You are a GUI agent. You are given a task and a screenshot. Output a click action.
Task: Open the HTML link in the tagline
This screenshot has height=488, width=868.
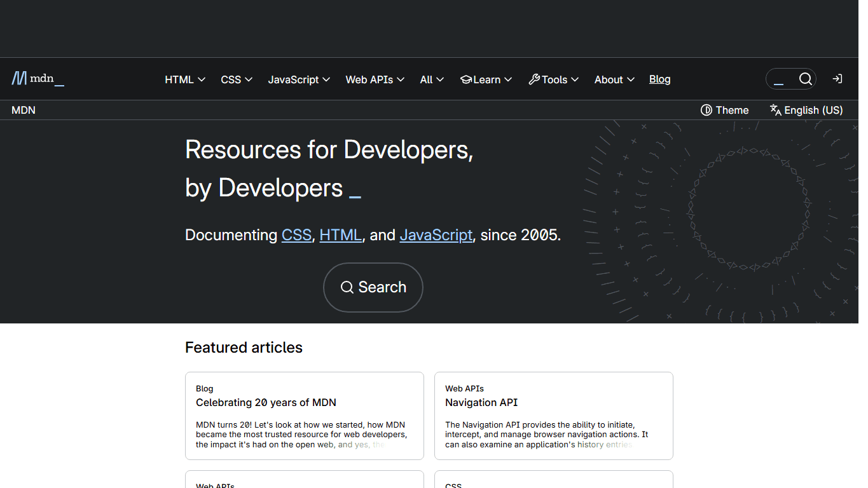click(x=340, y=235)
